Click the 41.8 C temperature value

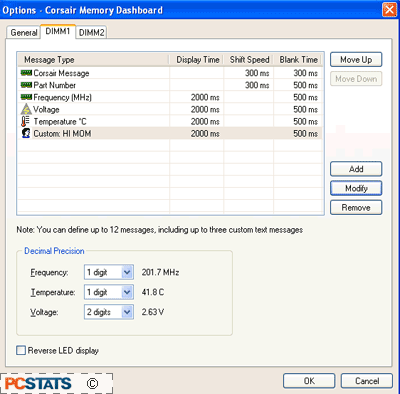[153, 292]
